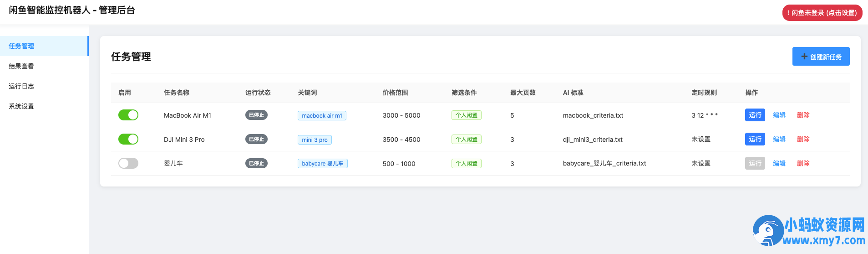The height and width of the screenshot is (254, 868).
Task: Click the 创建新任务 plus button
Action: click(x=821, y=57)
